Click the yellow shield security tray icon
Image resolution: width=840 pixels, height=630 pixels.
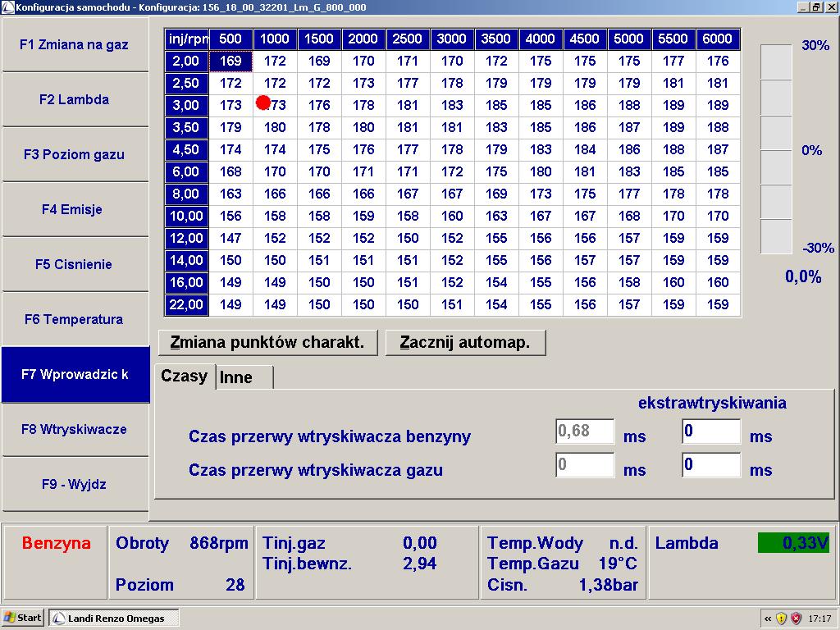click(781, 619)
